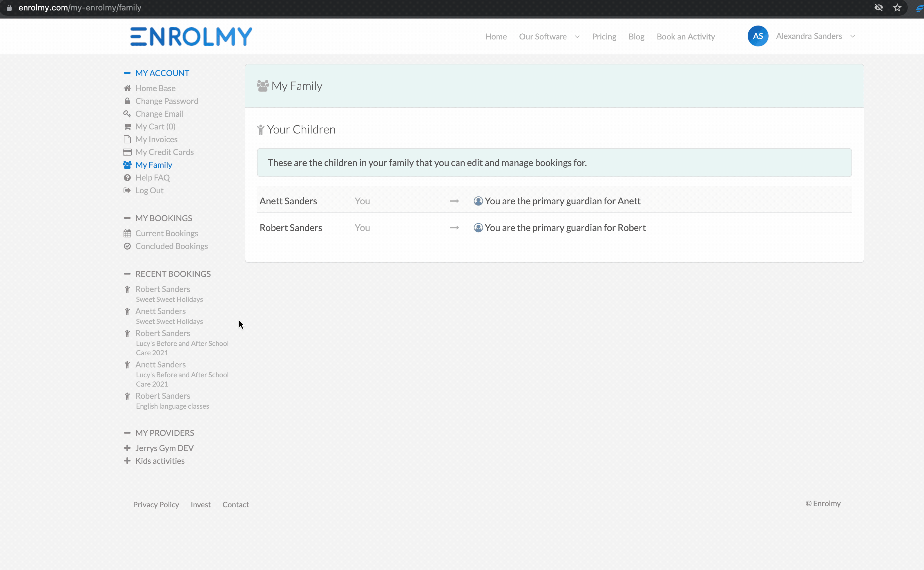Click 'You are the primary guardian for Robert'
This screenshot has height=570, width=924.
565,228
